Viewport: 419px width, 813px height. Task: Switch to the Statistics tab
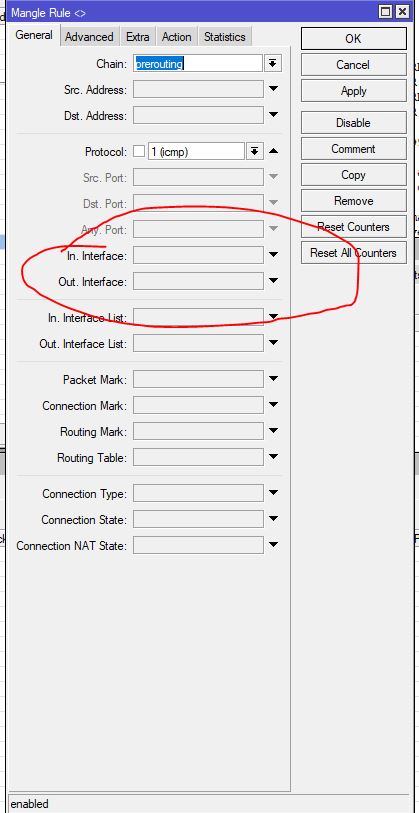(x=225, y=37)
